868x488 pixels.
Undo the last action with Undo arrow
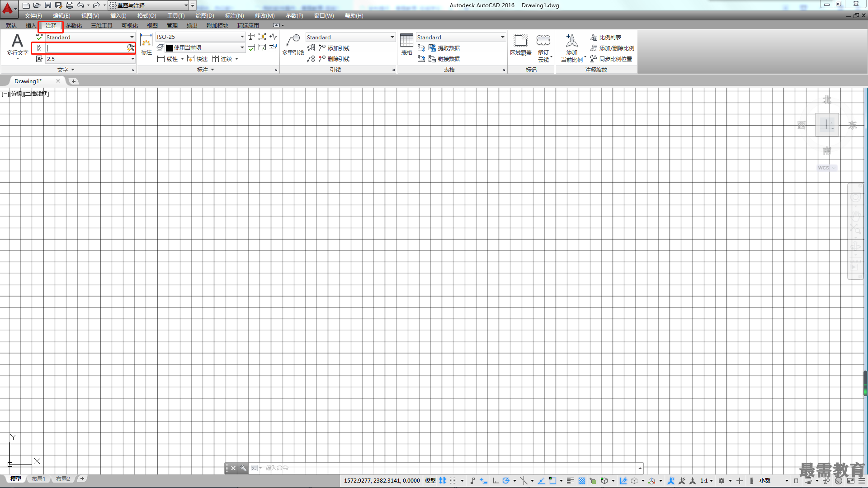80,5
